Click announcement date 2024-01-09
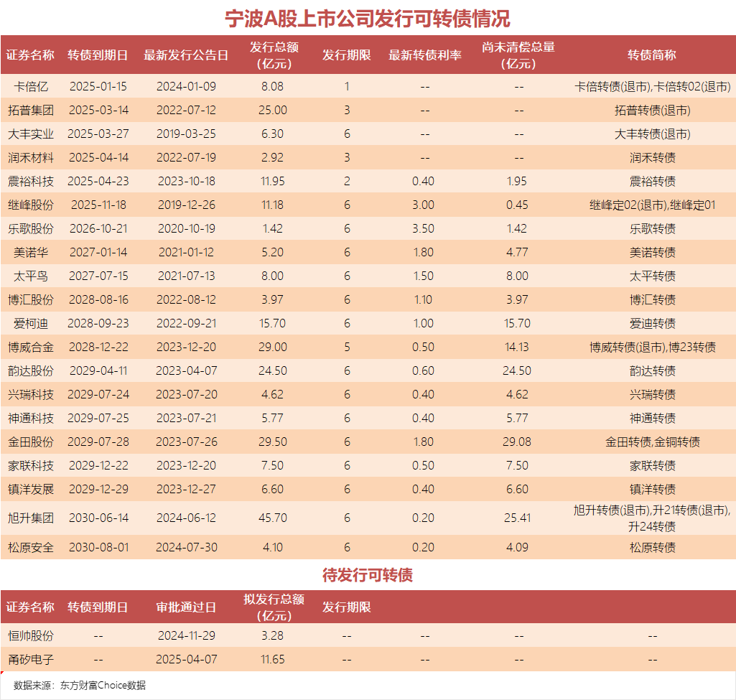 point(186,86)
